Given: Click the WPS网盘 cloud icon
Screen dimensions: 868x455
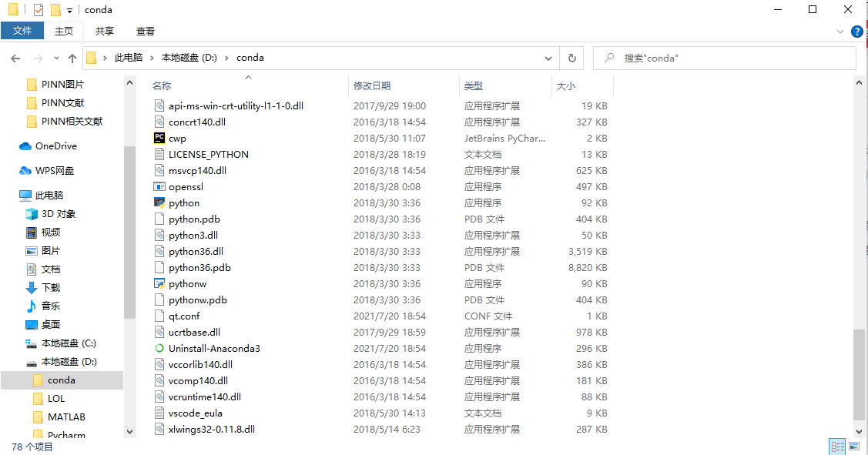Looking at the screenshot, I should (25, 170).
